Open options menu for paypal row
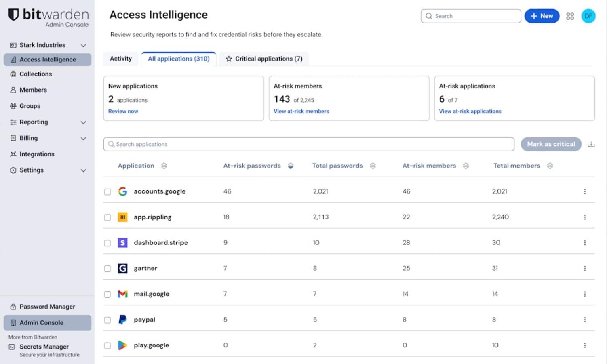 click(584, 320)
